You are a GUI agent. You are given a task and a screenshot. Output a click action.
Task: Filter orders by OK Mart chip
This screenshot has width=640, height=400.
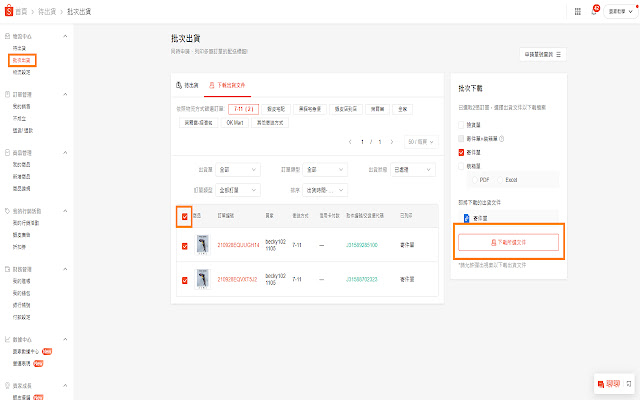point(235,122)
